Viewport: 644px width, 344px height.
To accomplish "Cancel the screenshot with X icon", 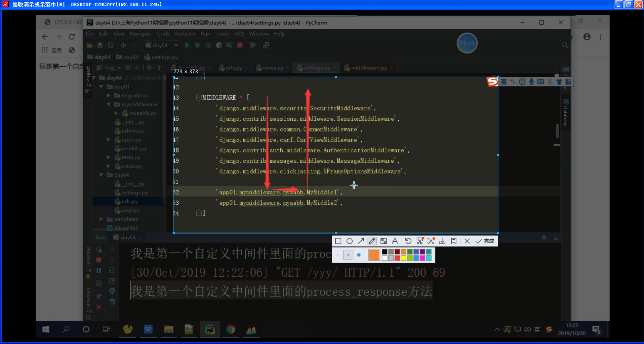I will coord(467,241).
